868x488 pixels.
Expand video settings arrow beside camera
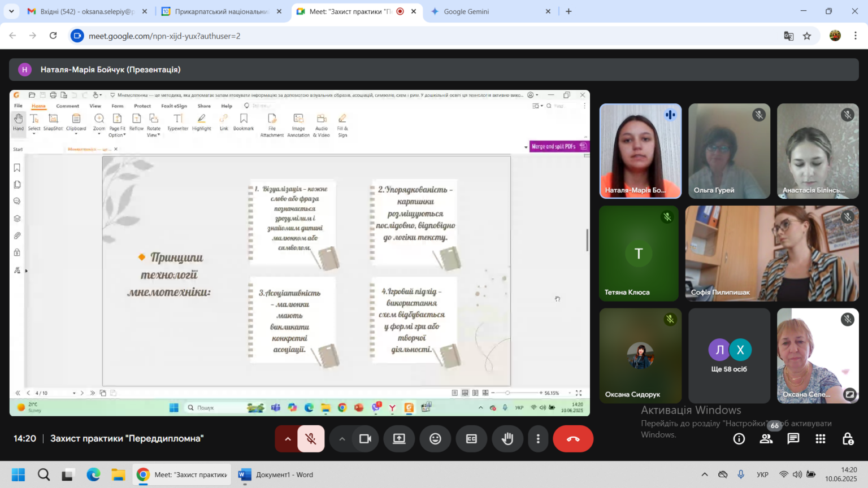(x=342, y=439)
